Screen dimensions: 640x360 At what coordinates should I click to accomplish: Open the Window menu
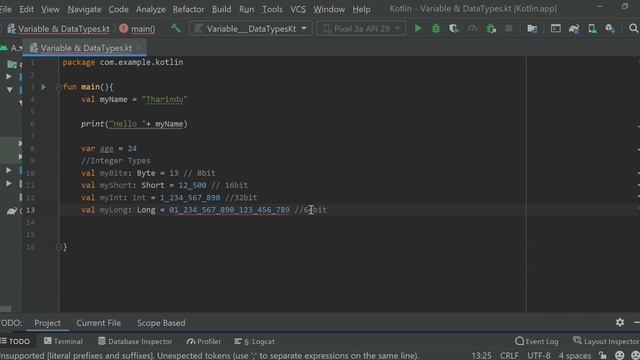pyautogui.click(x=329, y=9)
